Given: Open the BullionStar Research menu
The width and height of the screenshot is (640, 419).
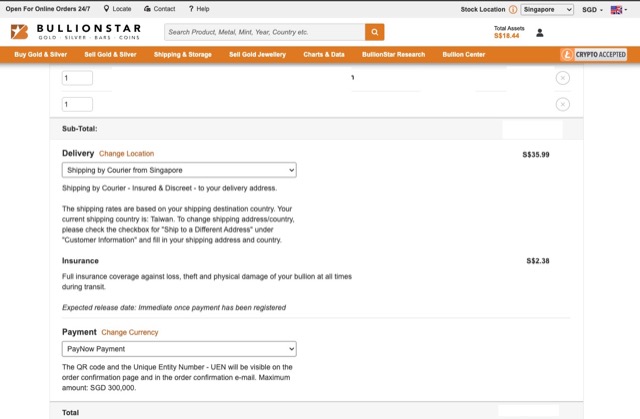Looking at the screenshot, I should pyautogui.click(x=393, y=54).
